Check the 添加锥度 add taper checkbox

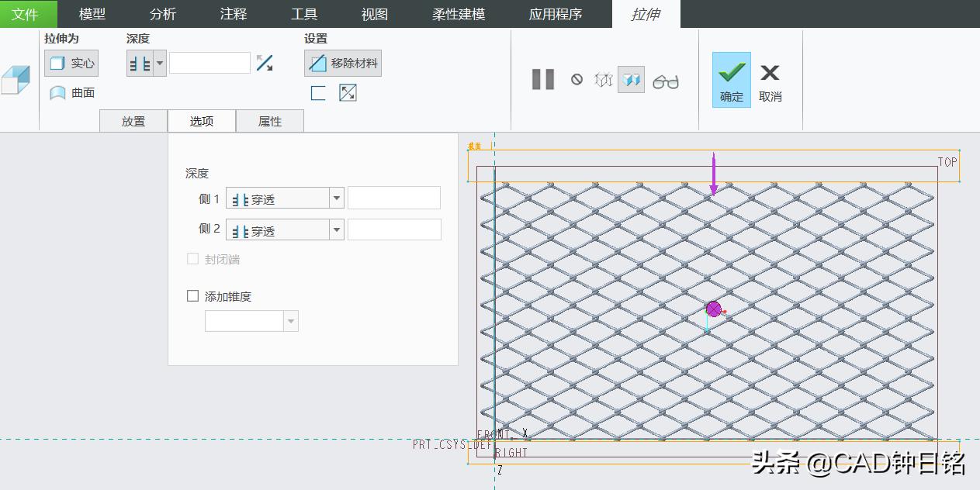[192, 295]
